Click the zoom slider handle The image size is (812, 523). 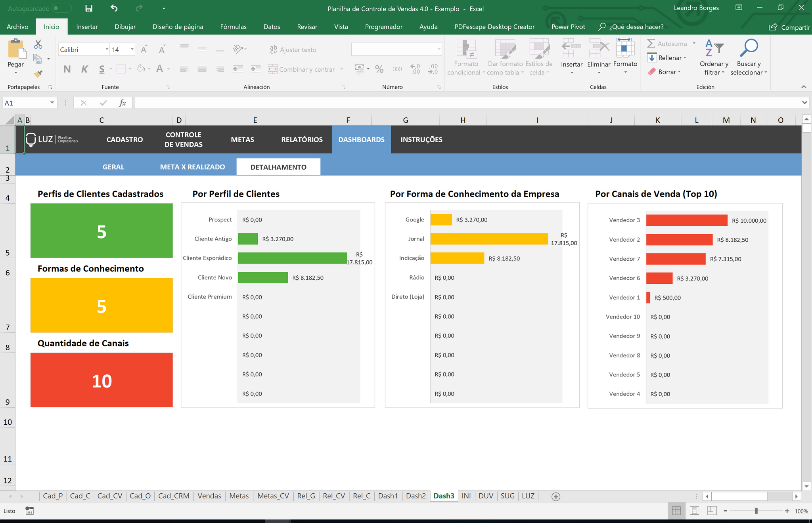756,511
